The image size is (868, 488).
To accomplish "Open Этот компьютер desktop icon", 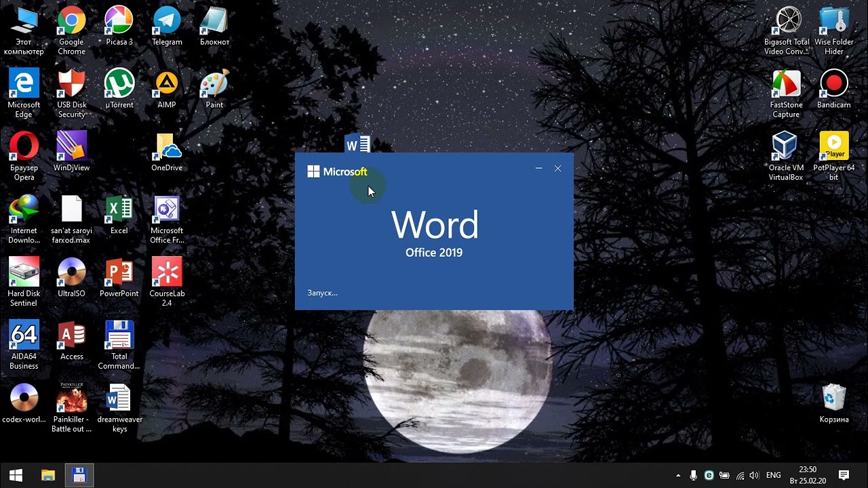I will click(x=24, y=31).
